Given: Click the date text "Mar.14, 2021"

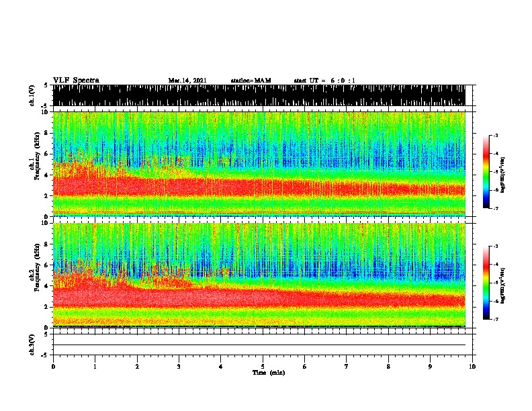Looking at the screenshot, I should [x=187, y=81].
